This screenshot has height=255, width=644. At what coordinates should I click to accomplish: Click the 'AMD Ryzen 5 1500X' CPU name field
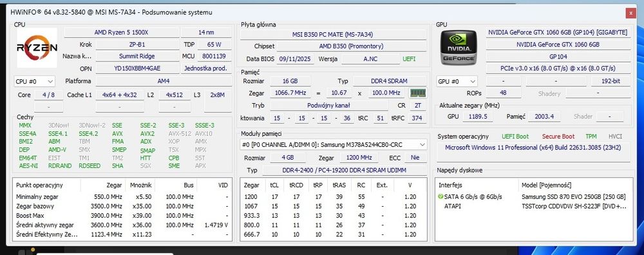point(121,32)
